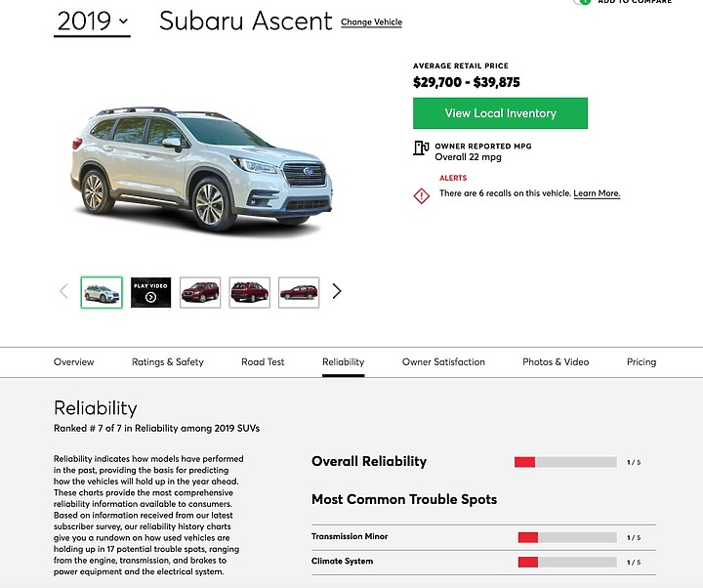Click the Change Vehicle link
The height and width of the screenshot is (588, 703).
point(371,21)
